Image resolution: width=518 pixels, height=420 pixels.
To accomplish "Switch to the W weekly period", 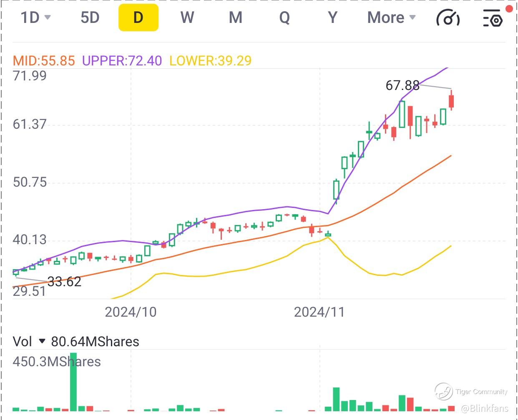I will [187, 17].
